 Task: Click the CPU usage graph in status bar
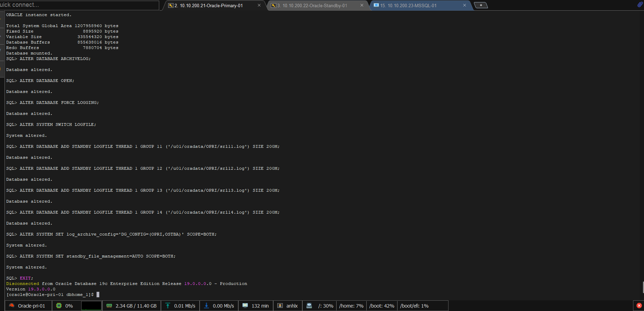(91, 306)
